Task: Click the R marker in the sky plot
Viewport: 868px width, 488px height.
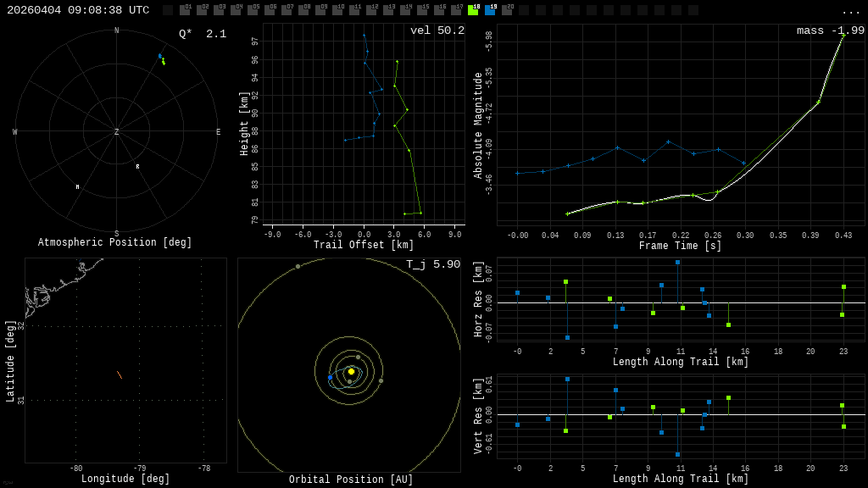Action: [137, 167]
